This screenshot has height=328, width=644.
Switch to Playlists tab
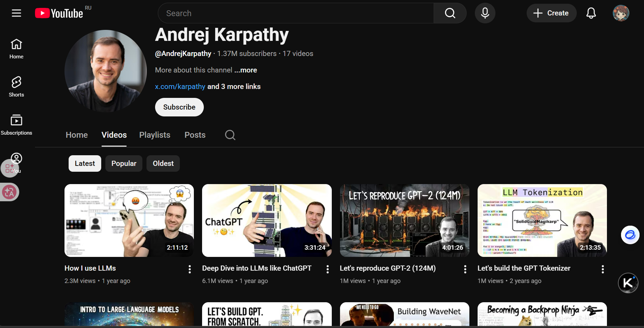(x=155, y=135)
